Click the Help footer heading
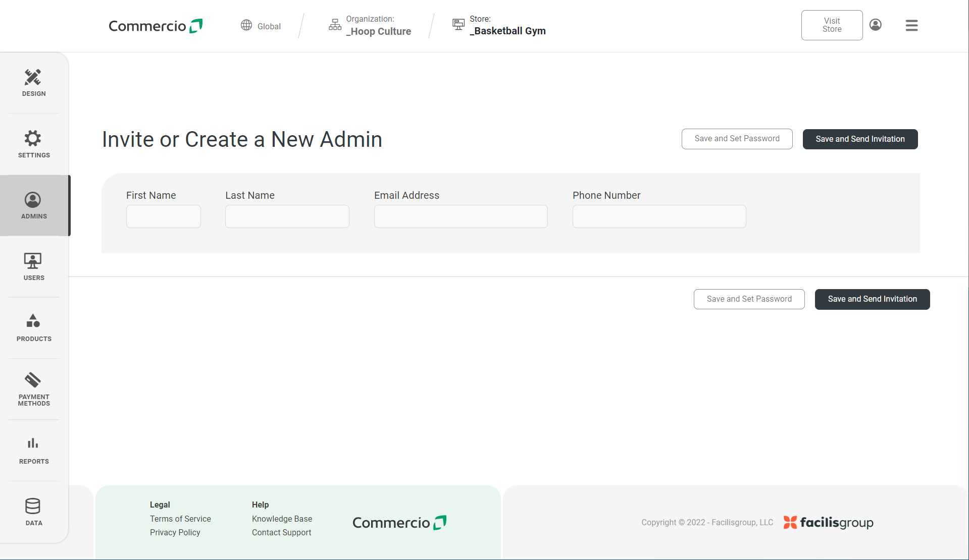 260,505
